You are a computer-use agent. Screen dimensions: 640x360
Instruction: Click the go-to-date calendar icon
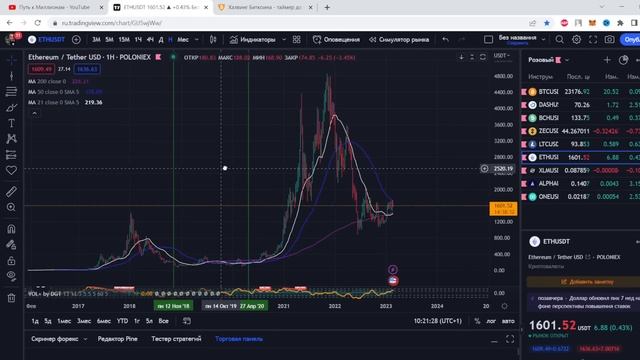[x=187, y=321]
